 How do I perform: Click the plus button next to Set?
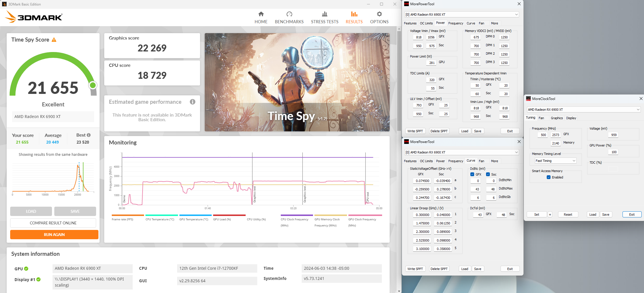550,215
